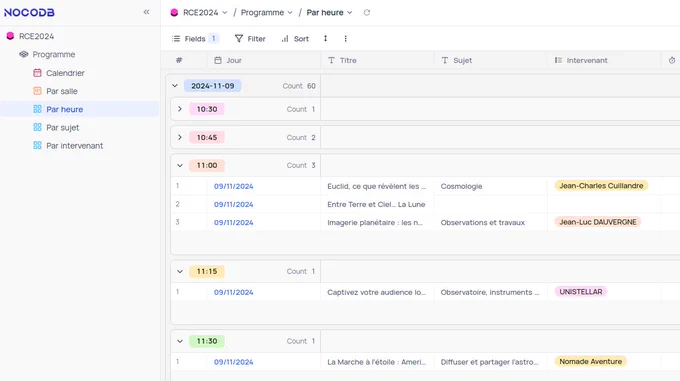Collapse the 11:15 group

pos(180,271)
